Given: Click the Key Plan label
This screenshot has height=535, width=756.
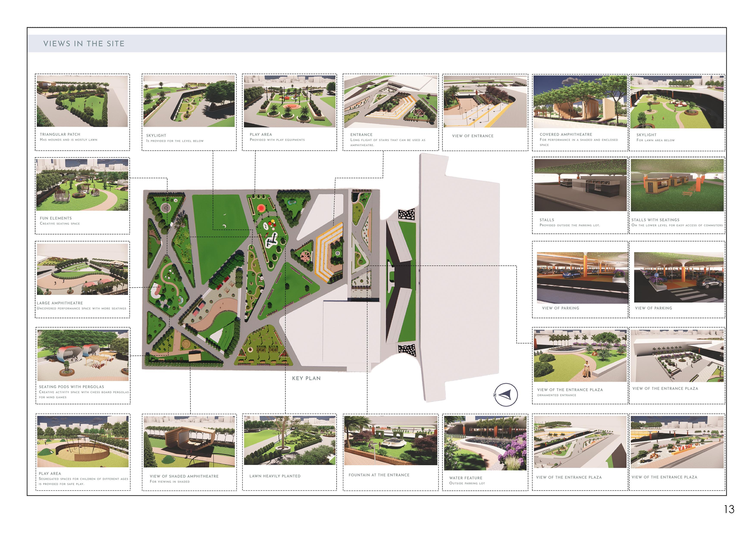Looking at the screenshot, I should pos(306,378).
